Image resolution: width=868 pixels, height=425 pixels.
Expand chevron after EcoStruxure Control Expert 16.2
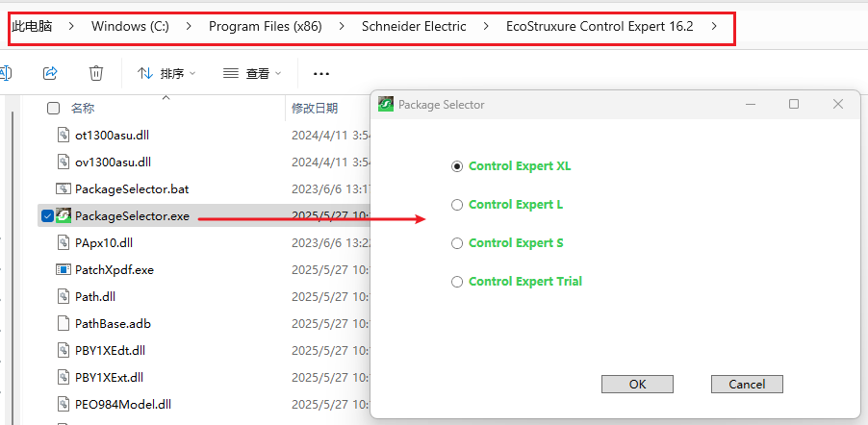point(715,26)
